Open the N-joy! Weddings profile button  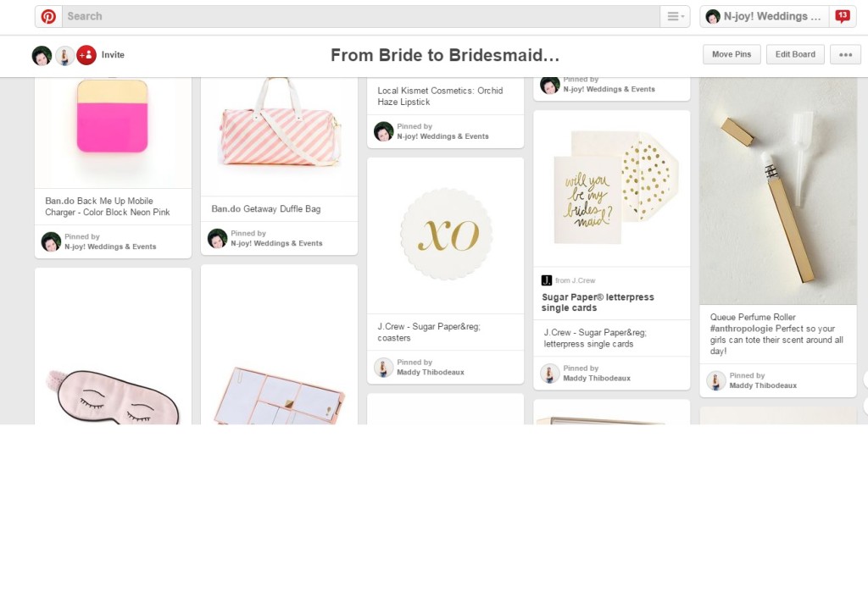(x=765, y=17)
